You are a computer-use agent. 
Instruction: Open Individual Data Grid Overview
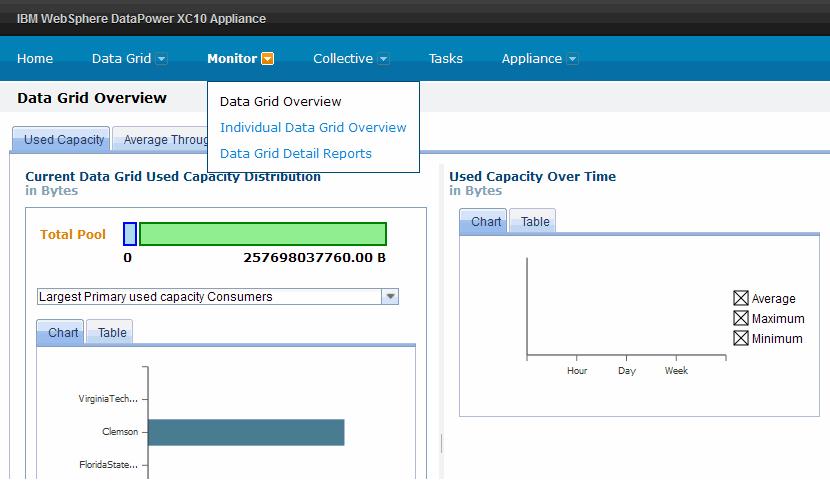[313, 127]
